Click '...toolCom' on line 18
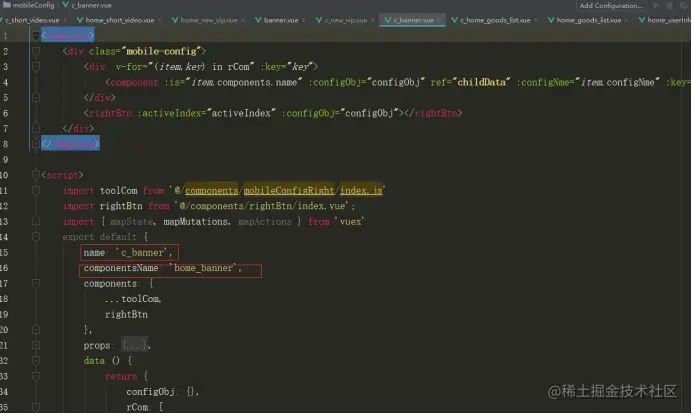Screen dimensions: 692x414 [133, 299]
